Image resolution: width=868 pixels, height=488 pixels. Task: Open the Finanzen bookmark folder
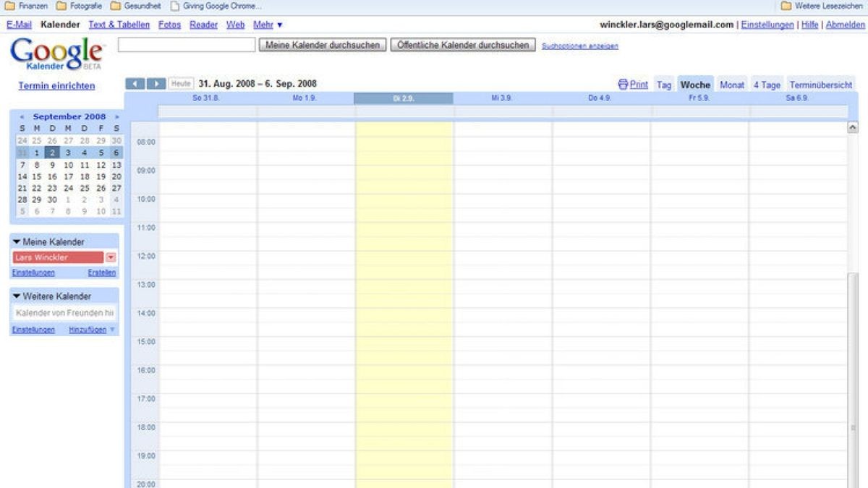pyautogui.click(x=27, y=7)
